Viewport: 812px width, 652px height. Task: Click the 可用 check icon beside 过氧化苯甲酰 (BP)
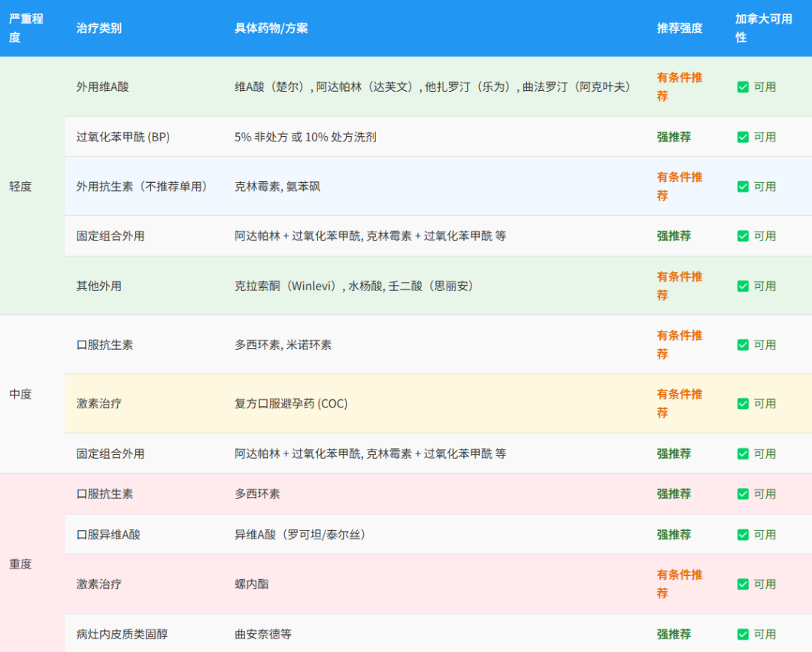(743, 137)
